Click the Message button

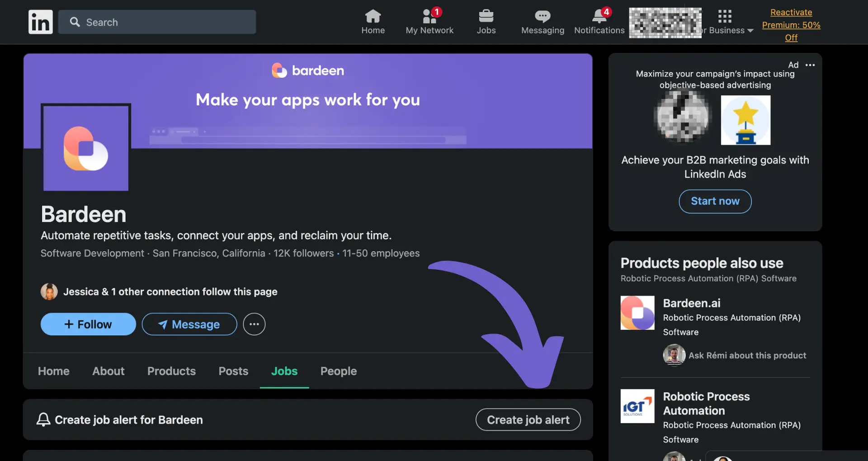click(x=189, y=324)
